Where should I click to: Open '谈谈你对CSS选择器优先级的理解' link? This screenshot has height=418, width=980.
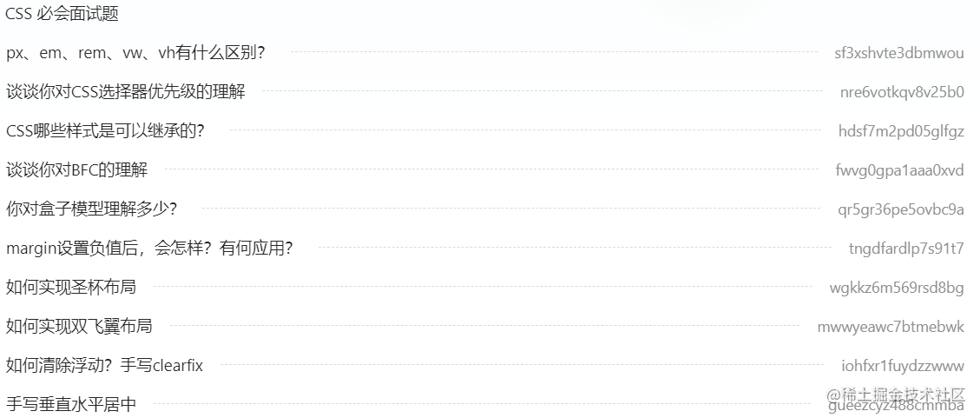[126, 91]
